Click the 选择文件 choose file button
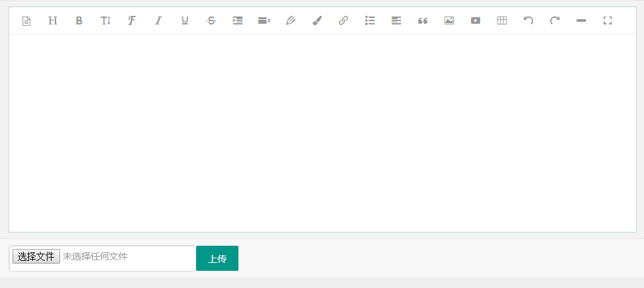 [x=36, y=257]
